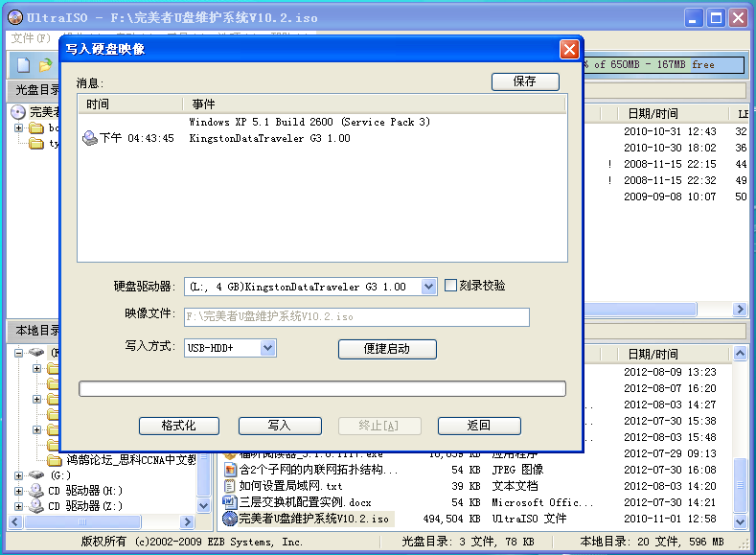
Task: Enable the 刻录校验 verify checkbox
Action: click(450, 286)
